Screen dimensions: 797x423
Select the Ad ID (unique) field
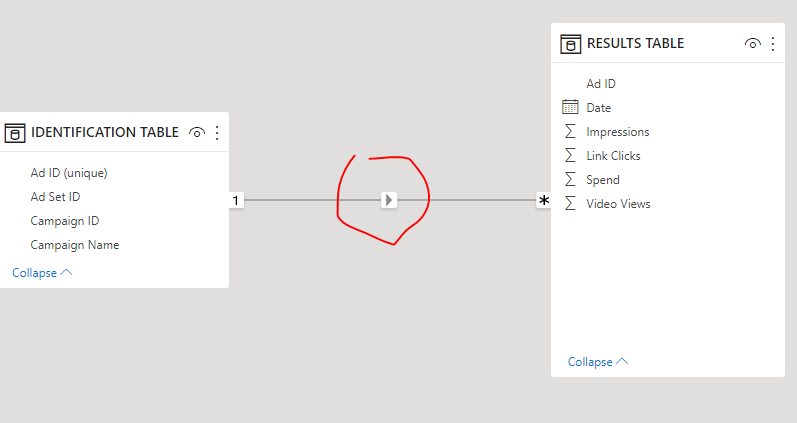coord(69,173)
